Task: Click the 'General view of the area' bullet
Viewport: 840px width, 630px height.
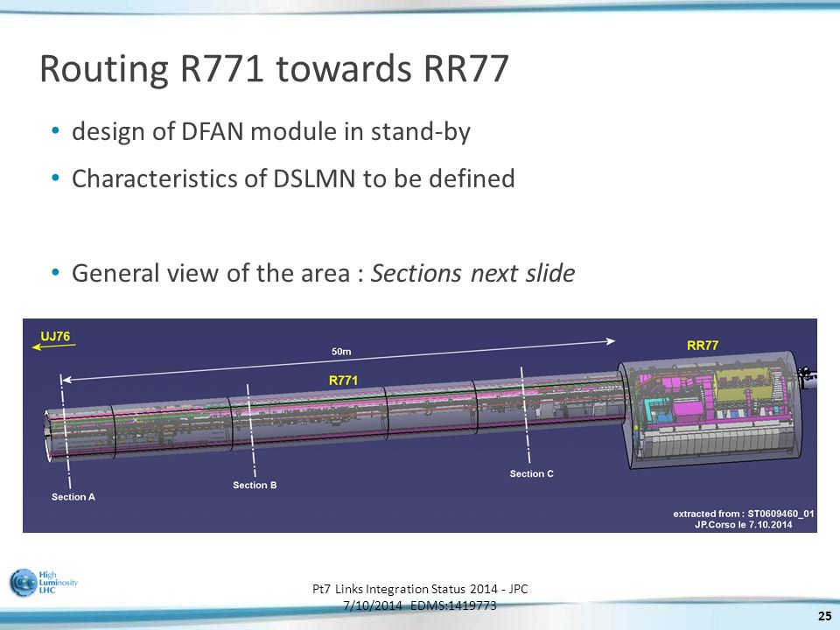Action: click(323, 273)
